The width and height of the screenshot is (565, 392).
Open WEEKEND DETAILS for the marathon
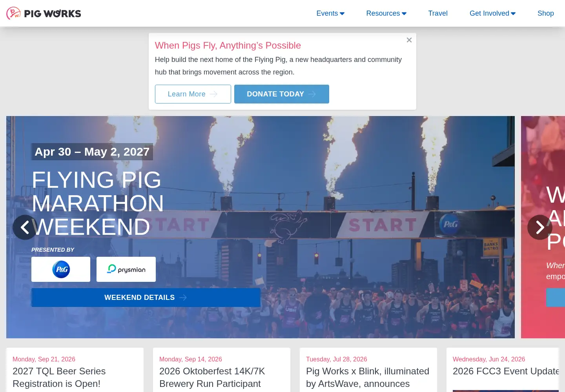point(146,298)
